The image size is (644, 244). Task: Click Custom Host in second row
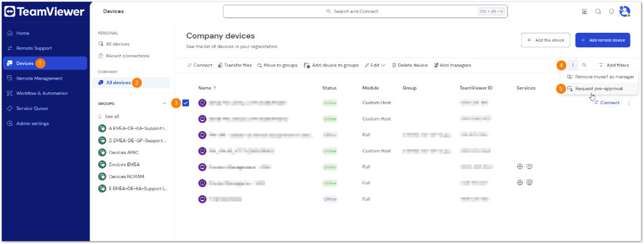pos(376,119)
